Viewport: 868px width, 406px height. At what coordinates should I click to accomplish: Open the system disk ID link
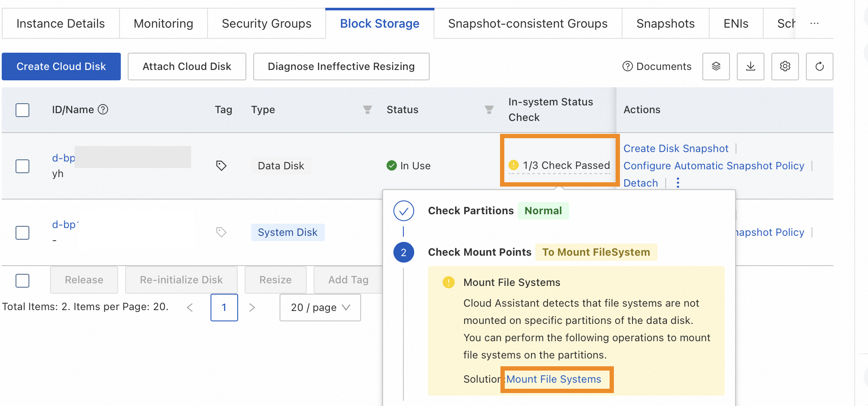[65, 225]
